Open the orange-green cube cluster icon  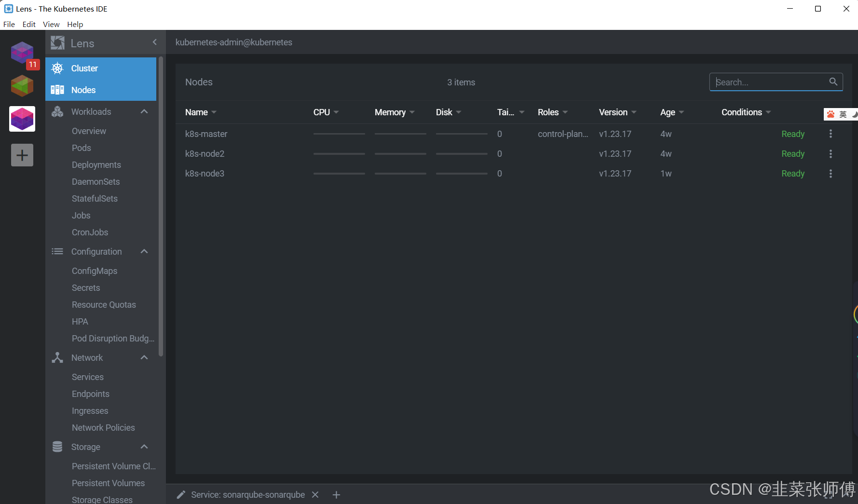coord(22,86)
